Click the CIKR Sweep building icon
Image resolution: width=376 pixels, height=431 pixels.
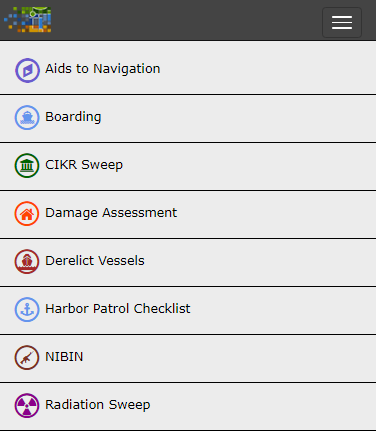coord(27,165)
